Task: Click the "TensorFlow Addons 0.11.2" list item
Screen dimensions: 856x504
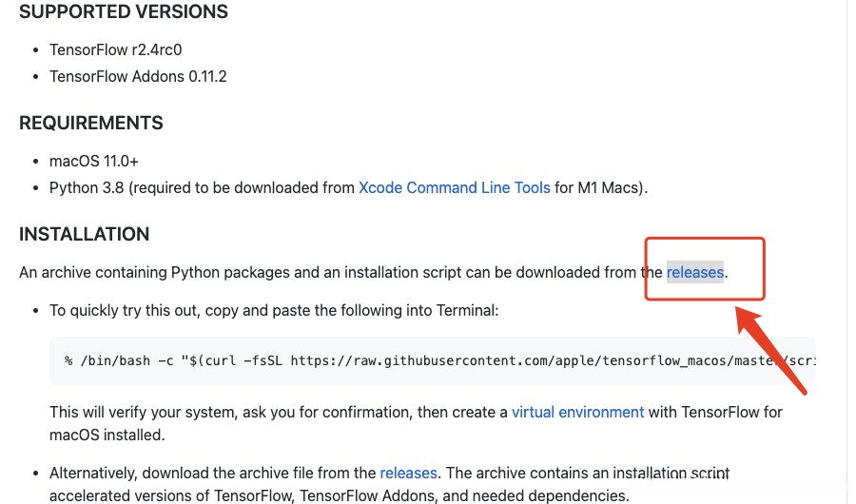Action: click(x=138, y=76)
